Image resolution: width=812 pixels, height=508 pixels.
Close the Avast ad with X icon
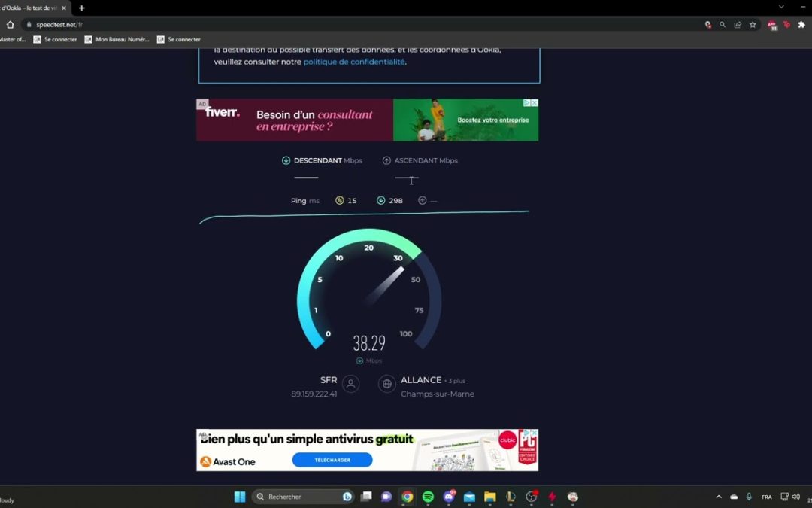pos(535,432)
